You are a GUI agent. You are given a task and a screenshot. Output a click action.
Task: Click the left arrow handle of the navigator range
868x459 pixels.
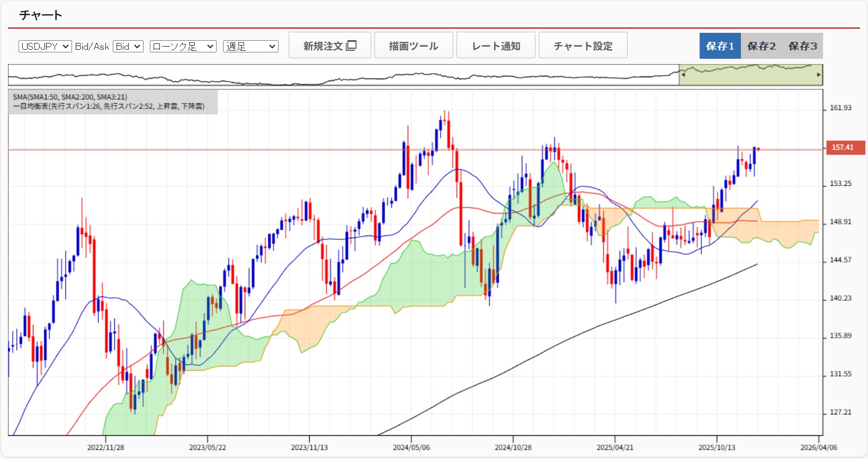point(683,75)
